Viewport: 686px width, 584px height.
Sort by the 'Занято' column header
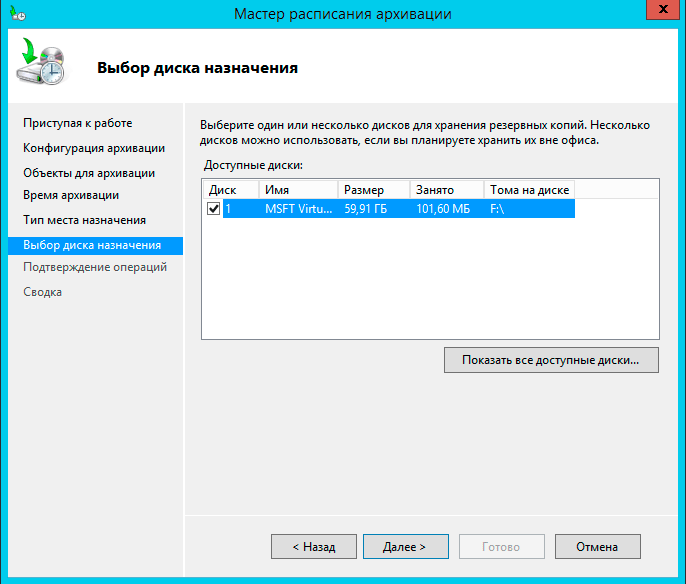coord(447,190)
